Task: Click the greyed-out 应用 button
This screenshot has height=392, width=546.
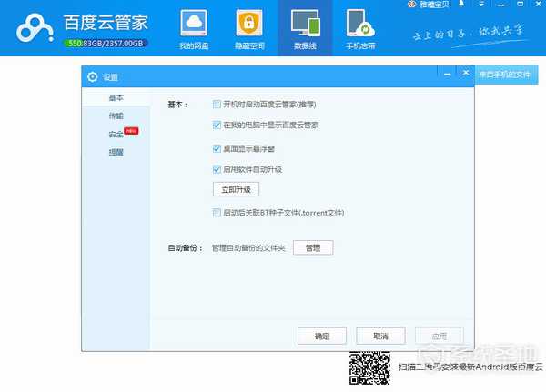Action: [x=440, y=336]
